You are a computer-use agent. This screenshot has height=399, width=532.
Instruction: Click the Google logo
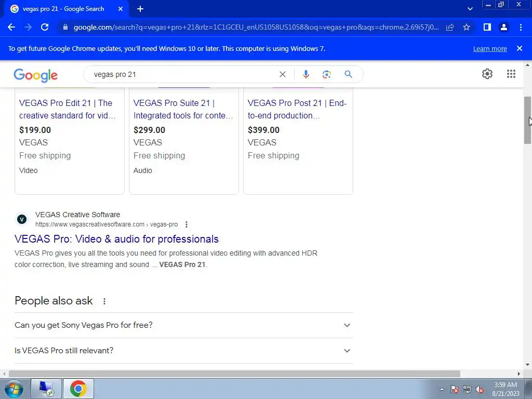pos(36,75)
